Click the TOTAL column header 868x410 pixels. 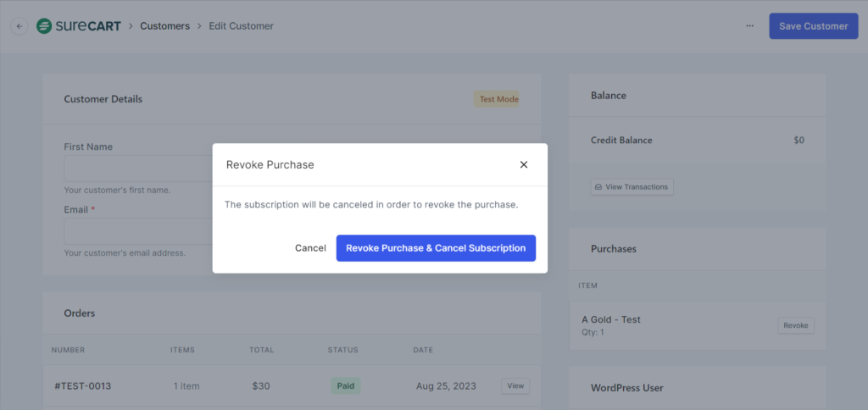261,350
